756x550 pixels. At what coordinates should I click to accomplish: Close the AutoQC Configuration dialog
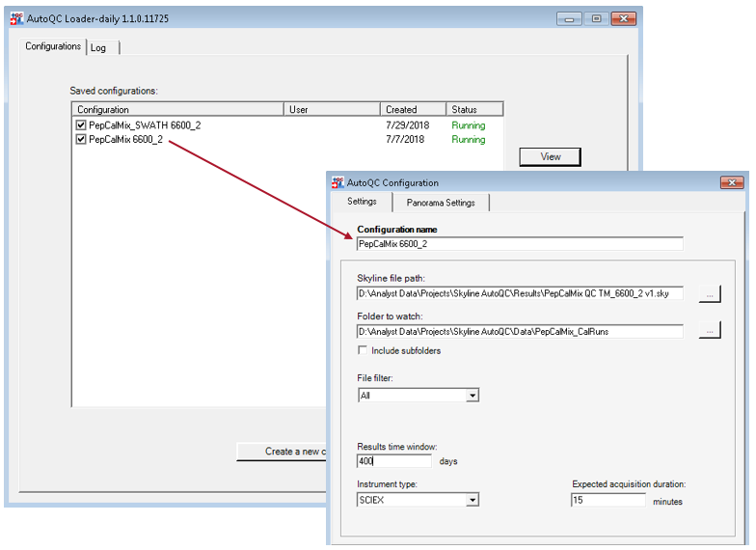pos(733,182)
